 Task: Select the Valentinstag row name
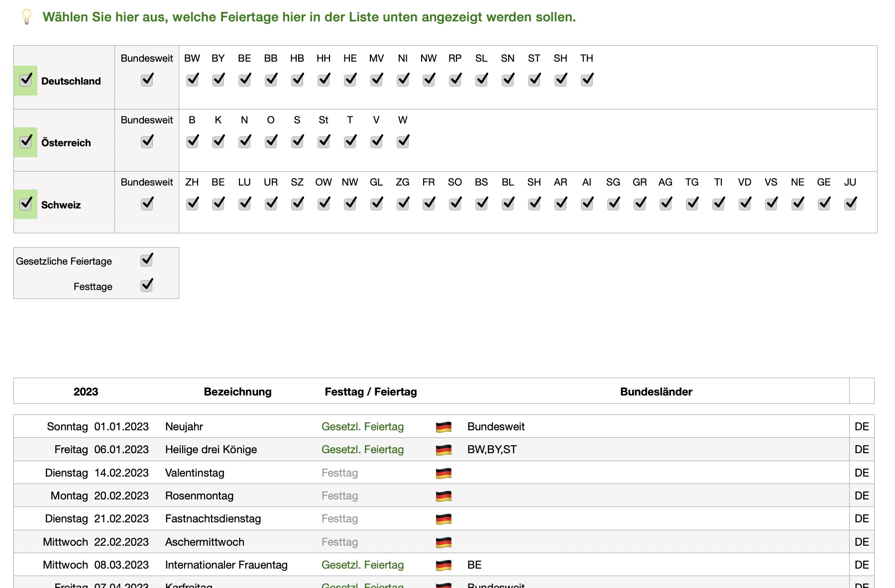[x=195, y=473]
